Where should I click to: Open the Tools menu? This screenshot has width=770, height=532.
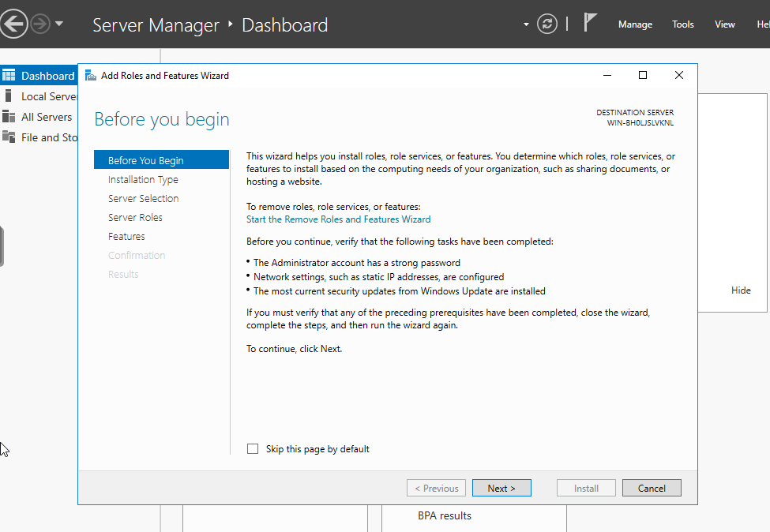click(682, 24)
